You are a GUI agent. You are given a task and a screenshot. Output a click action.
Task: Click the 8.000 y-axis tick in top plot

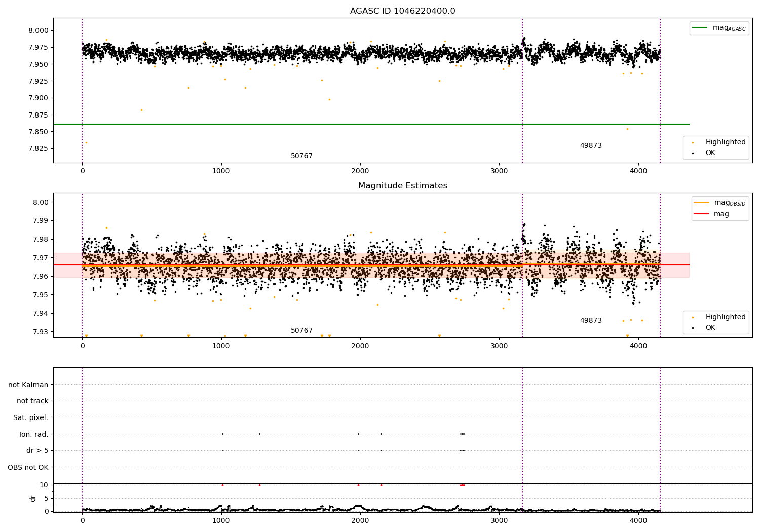click(x=39, y=30)
